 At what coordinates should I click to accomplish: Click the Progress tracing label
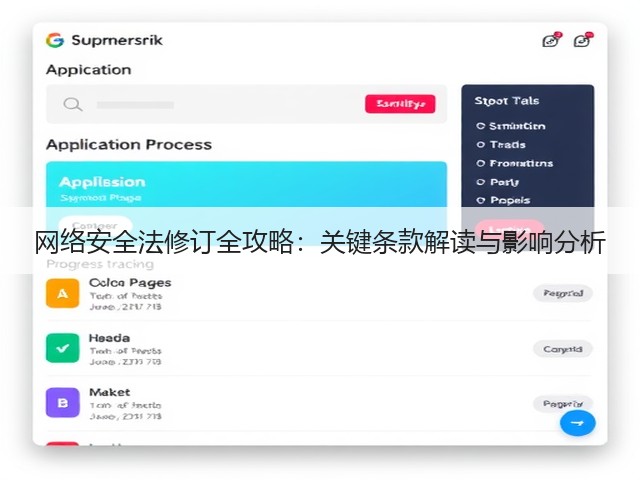click(100, 264)
